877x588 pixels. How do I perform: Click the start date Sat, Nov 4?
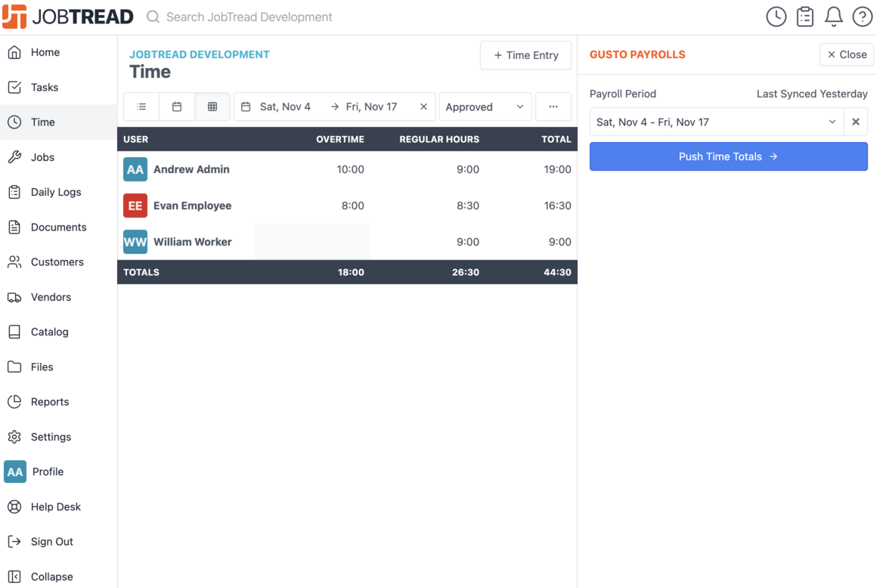285,107
